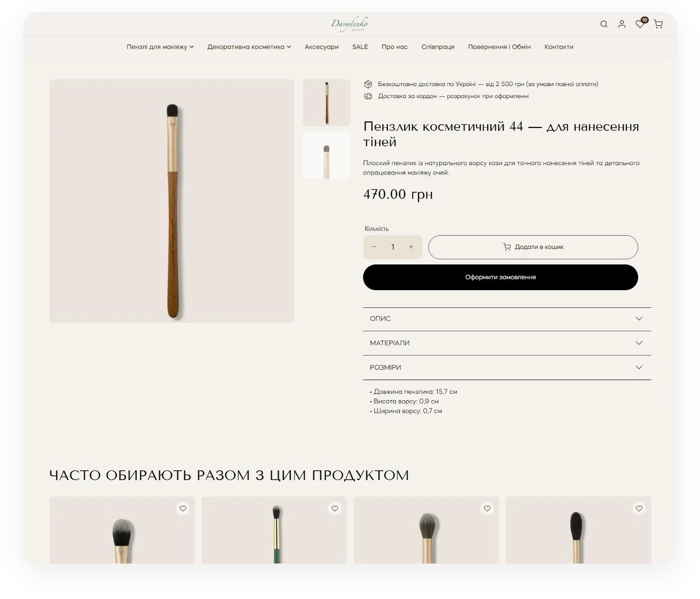The image size is (700, 599).
Task: Open the user account icon
Action: 622,24
